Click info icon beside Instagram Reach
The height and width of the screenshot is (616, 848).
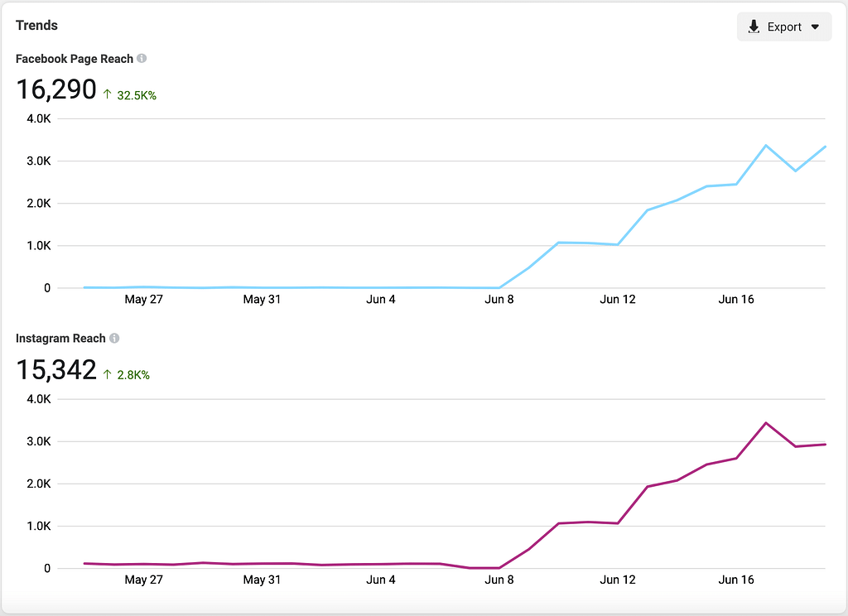click(x=114, y=339)
